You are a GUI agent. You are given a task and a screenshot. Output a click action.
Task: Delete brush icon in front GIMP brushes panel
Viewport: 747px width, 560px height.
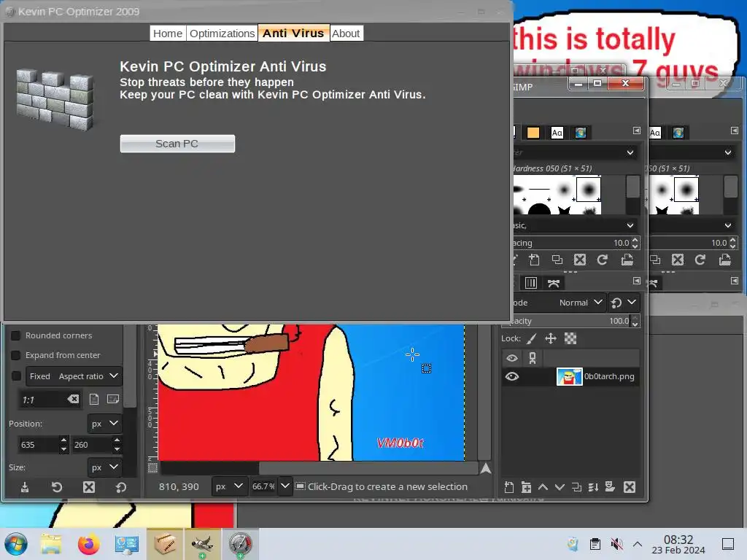tap(580, 260)
